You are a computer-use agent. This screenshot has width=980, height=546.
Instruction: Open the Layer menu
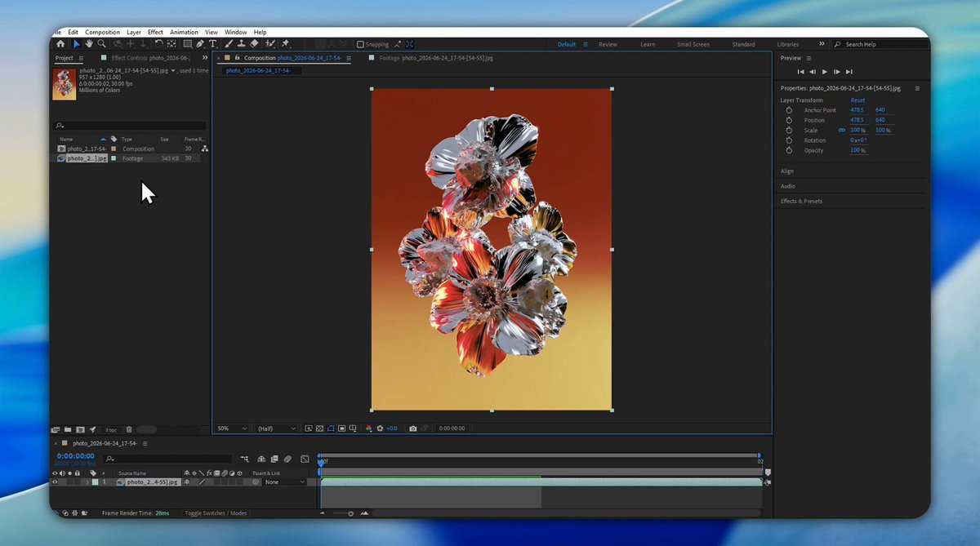click(134, 32)
